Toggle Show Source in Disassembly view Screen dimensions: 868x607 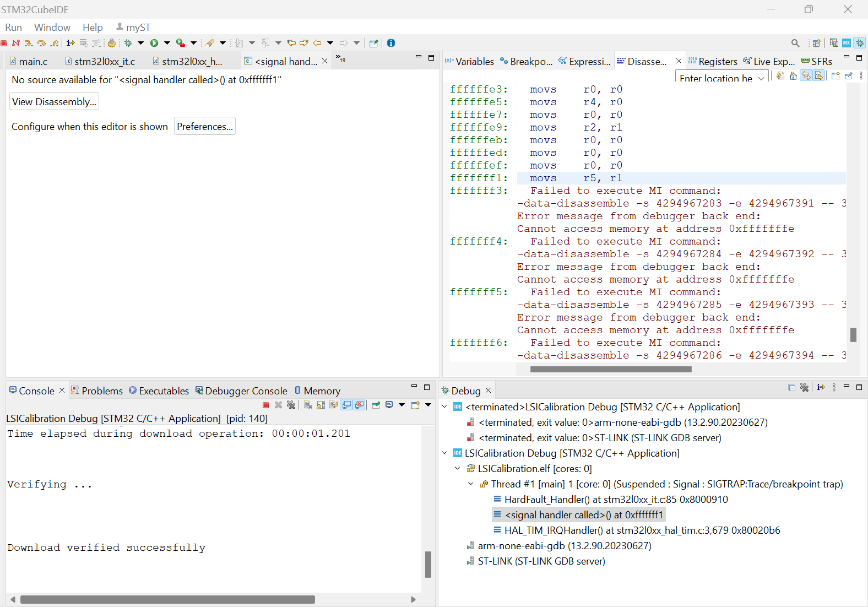pos(819,76)
